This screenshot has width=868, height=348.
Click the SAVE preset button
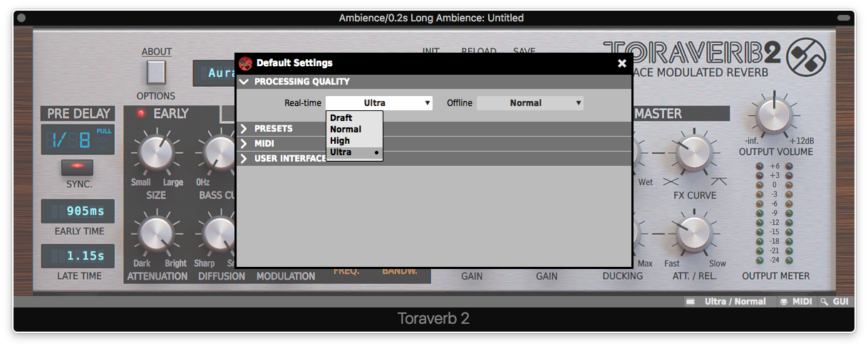click(524, 51)
